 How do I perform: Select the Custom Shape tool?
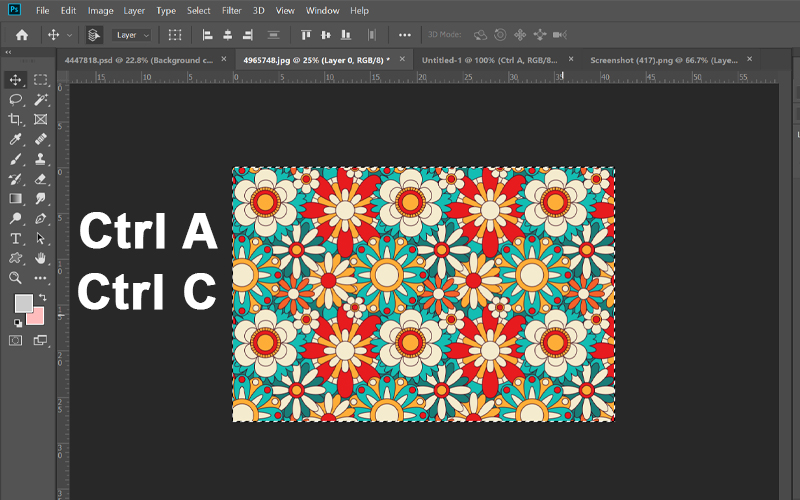tap(15, 258)
